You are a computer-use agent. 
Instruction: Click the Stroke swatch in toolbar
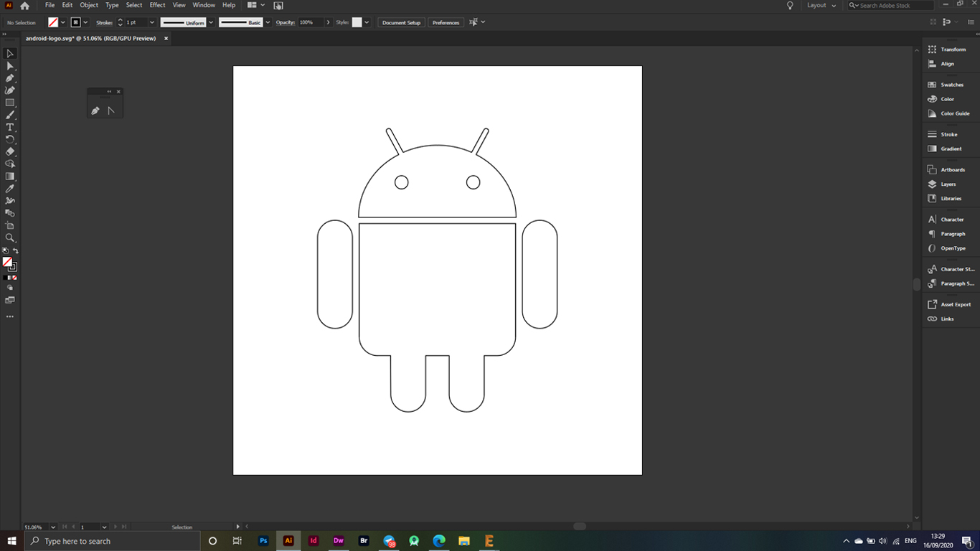(x=13, y=267)
